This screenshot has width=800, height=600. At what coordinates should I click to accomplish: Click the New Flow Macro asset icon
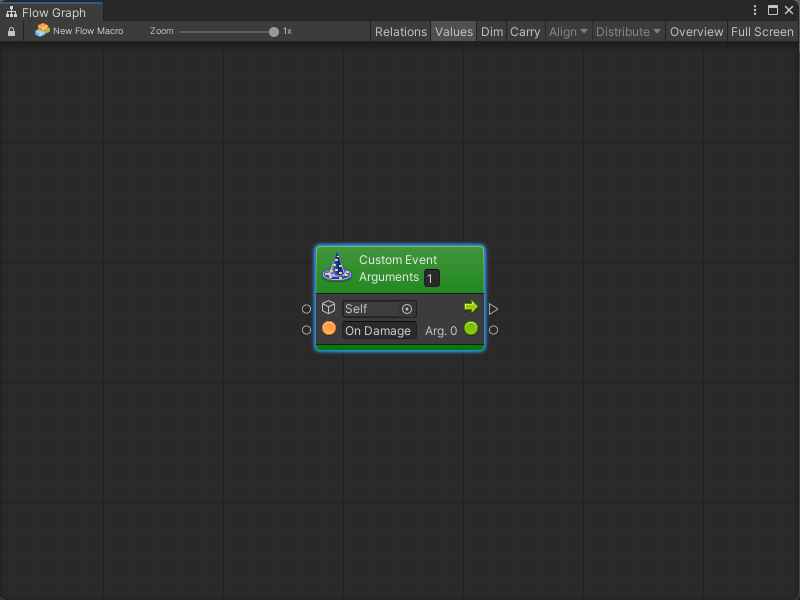click(x=42, y=31)
